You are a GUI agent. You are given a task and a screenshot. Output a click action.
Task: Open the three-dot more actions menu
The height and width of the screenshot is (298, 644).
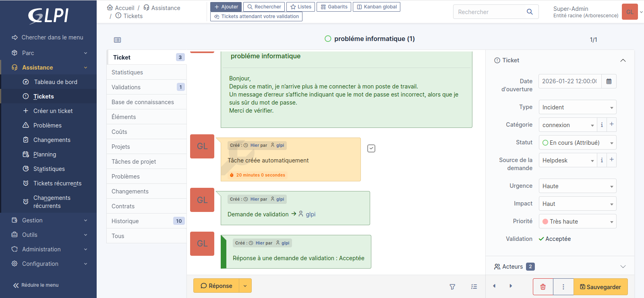coord(563,287)
